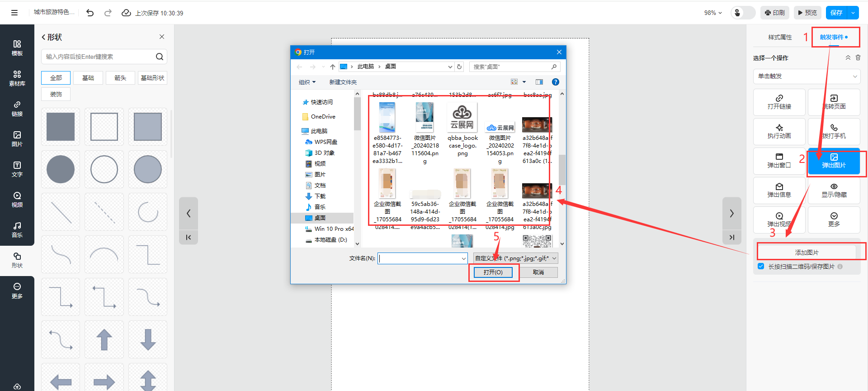The image size is (868, 391).
Task: Expand the 单击触发 trigger dropdown
Action: click(x=807, y=76)
